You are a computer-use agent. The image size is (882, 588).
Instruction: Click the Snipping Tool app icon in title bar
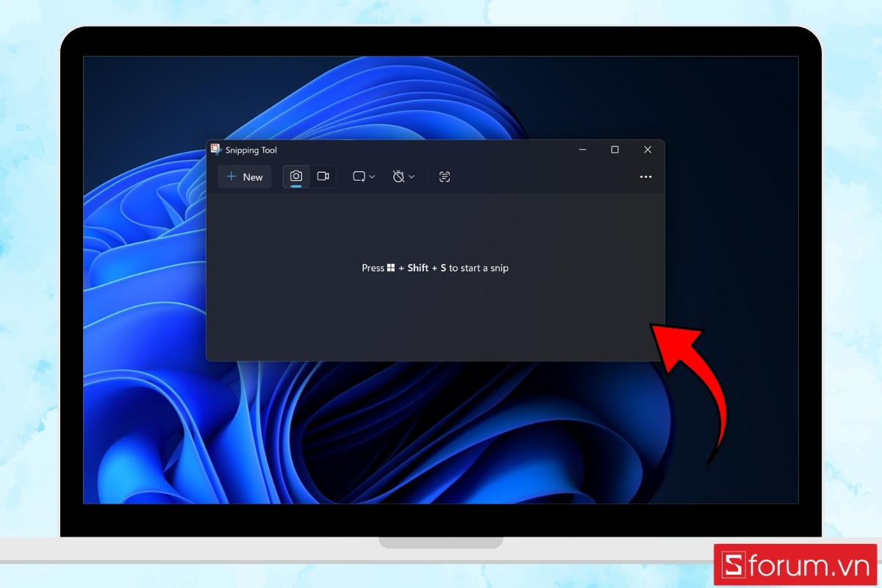click(216, 149)
